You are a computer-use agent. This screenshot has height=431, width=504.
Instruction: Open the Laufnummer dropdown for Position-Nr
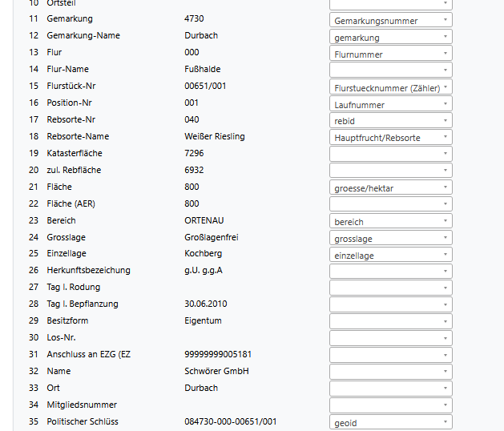click(390, 104)
